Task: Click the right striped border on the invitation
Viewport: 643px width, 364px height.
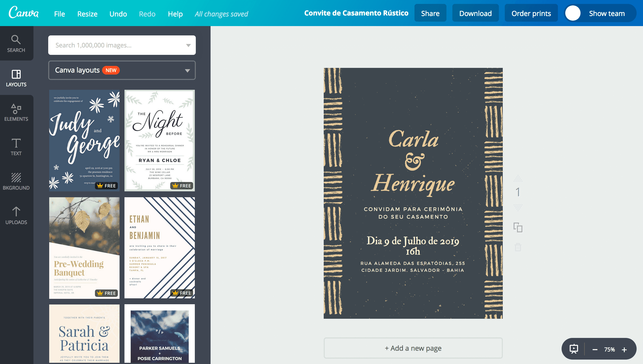Action: [493, 193]
